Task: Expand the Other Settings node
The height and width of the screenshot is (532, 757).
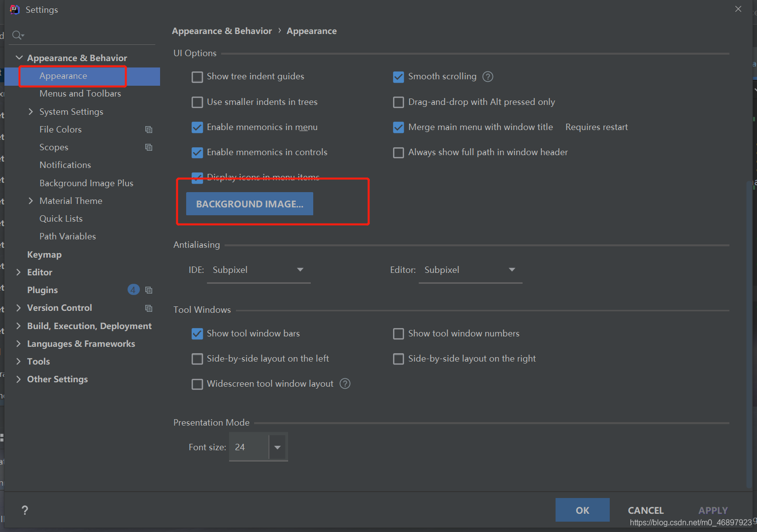Action: tap(18, 379)
